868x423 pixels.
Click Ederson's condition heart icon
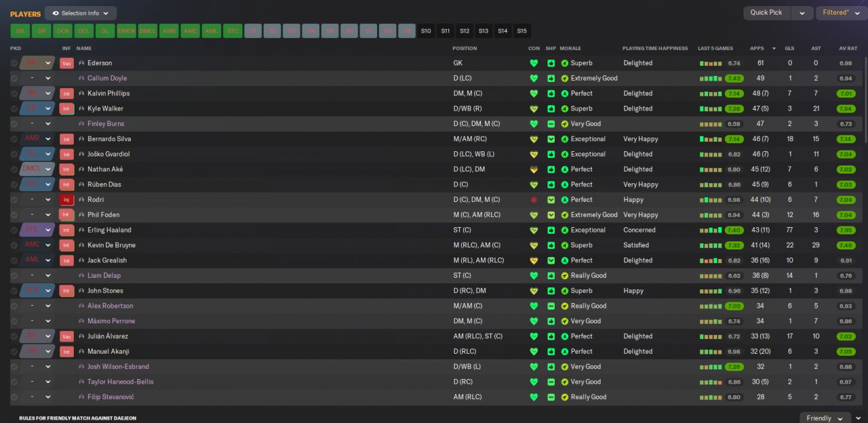click(x=534, y=63)
